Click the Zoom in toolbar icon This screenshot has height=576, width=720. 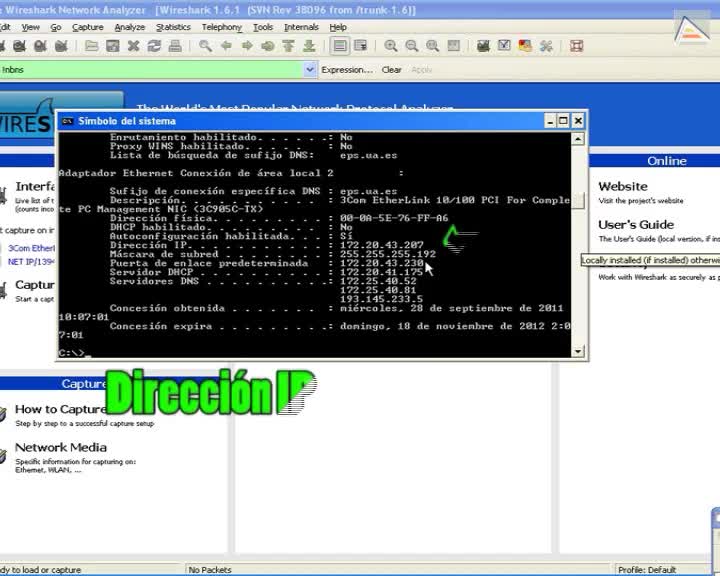[390, 46]
